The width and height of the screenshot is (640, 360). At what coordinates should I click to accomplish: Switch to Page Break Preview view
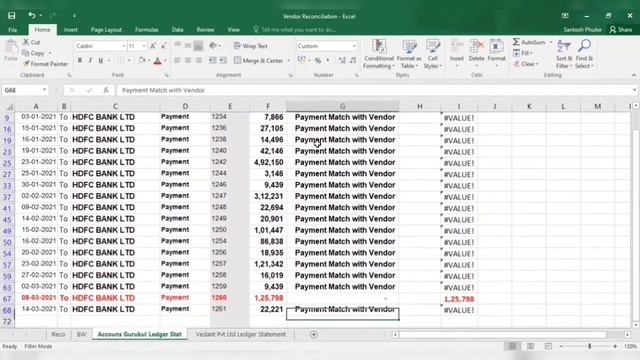[548, 346]
